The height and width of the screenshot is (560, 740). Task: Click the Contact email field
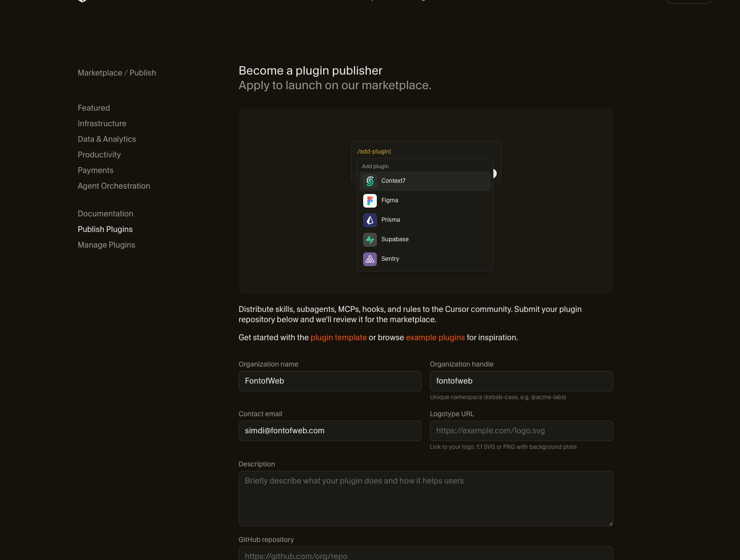click(330, 431)
